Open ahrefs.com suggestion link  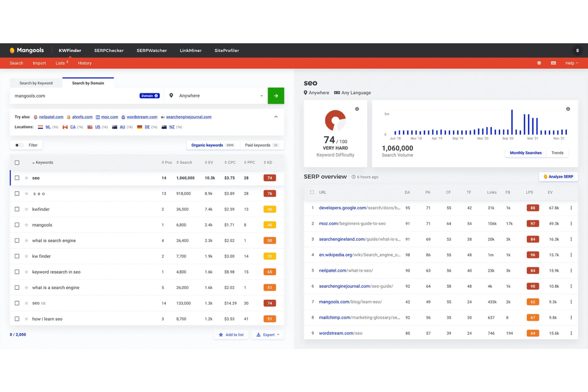(x=82, y=117)
